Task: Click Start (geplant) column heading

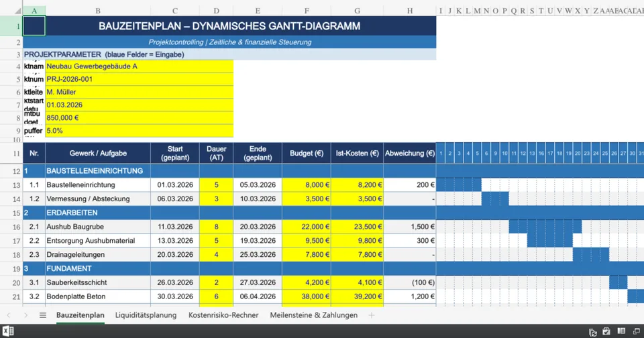Action: pyautogui.click(x=175, y=153)
